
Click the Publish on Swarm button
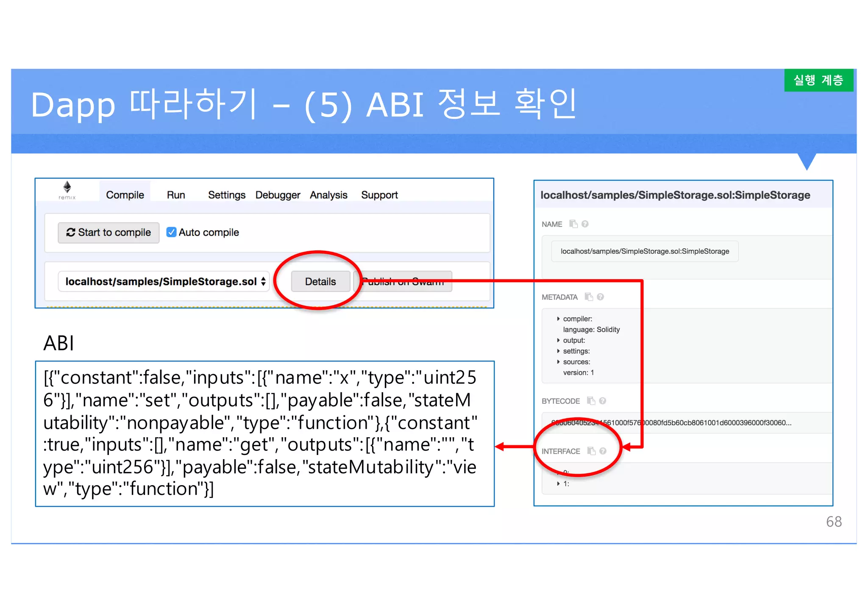point(403,281)
